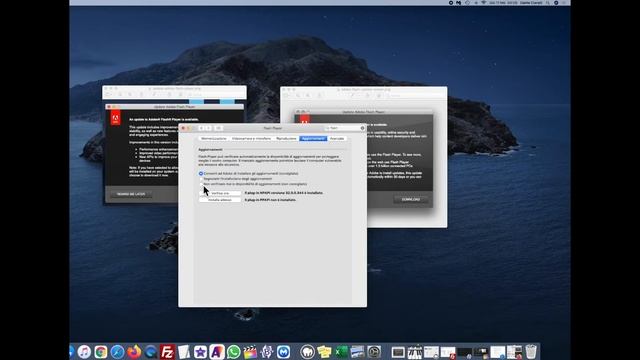
Task: Open Time Machine style clock icon in dock
Action: 374,352
